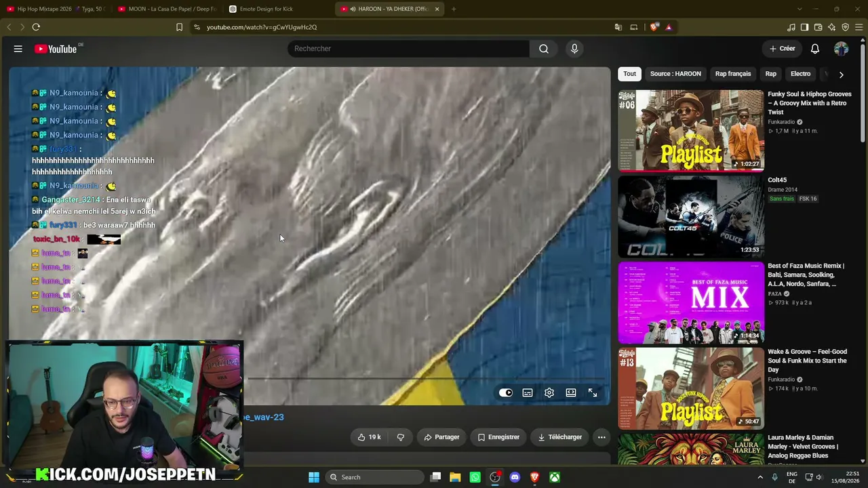Open the Funky Soul & Hiphop Grooves thumbnail
This screenshot has height=488, width=868.
[691, 130]
